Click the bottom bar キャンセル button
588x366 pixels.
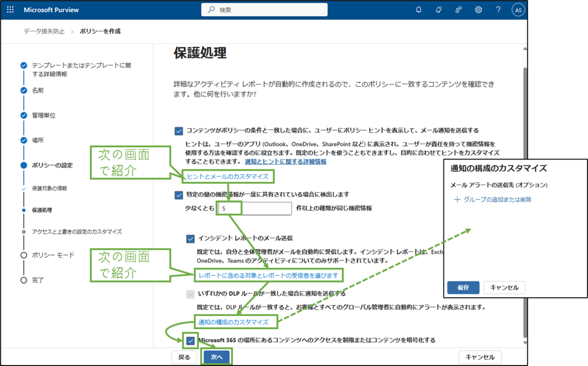point(480,357)
